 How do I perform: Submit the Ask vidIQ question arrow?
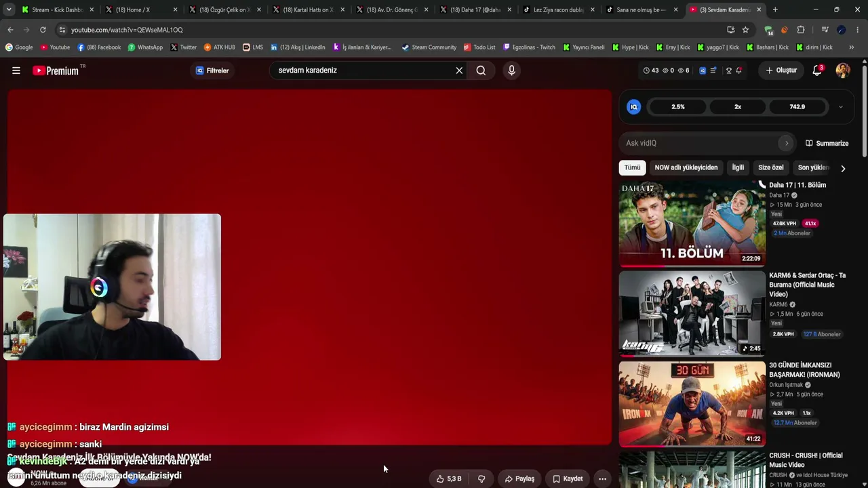coord(787,143)
